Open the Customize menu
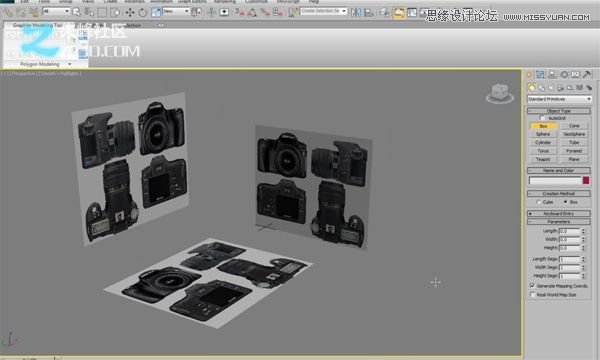Viewport: 600px width, 360px height. coord(256,2)
